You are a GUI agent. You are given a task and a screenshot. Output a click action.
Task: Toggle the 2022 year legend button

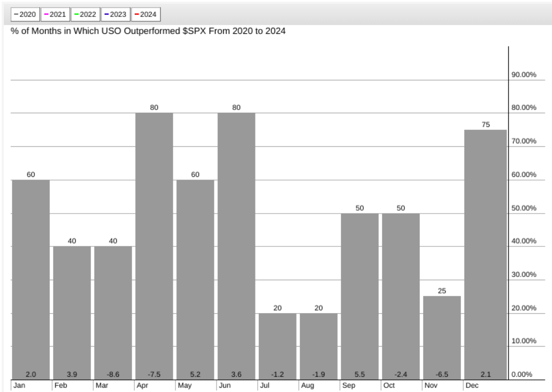click(85, 15)
